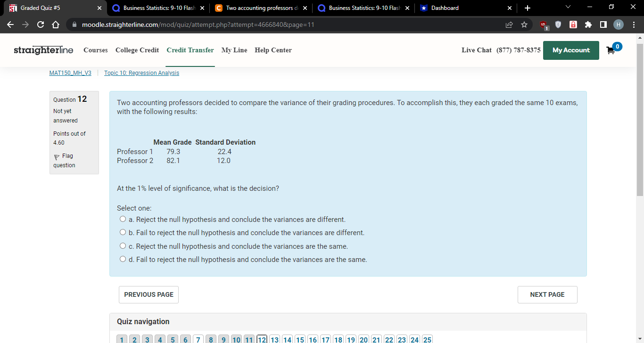Switch to the second Business Statistics tab
Image resolution: width=644 pixels, height=343 pixels.
[x=364, y=8]
